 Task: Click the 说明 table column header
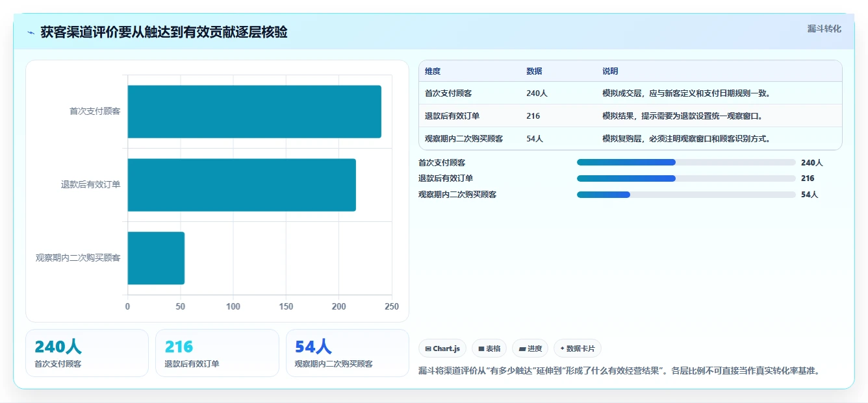coord(610,71)
